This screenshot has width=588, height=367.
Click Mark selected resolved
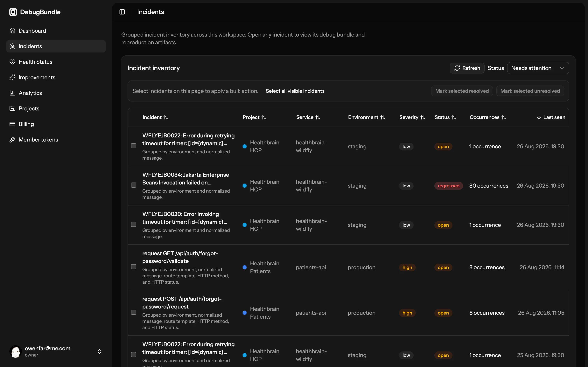(462, 91)
